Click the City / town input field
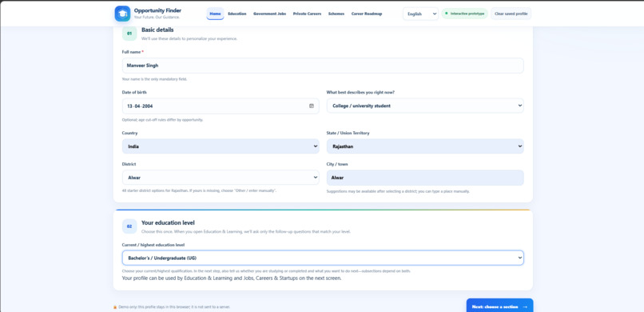The width and height of the screenshot is (644, 312). click(x=425, y=178)
